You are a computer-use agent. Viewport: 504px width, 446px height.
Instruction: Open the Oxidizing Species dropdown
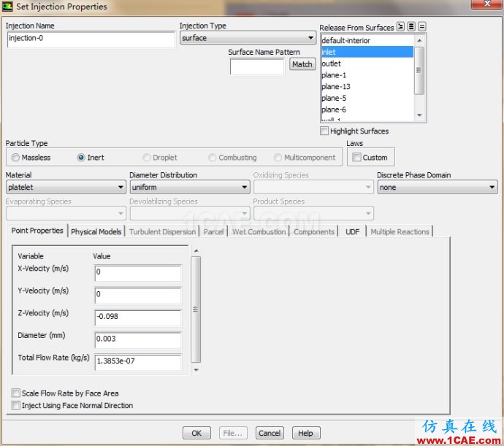[x=313, y=187]
